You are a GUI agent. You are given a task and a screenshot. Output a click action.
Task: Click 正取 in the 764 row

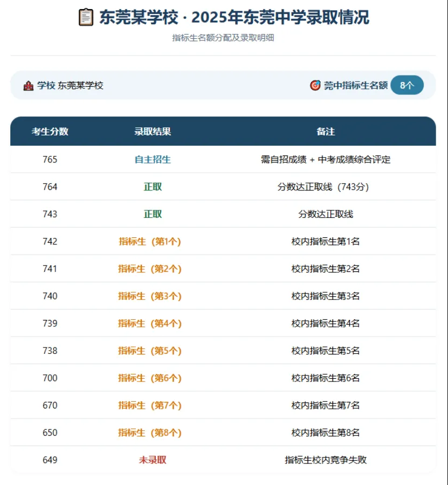click(153, 187)
